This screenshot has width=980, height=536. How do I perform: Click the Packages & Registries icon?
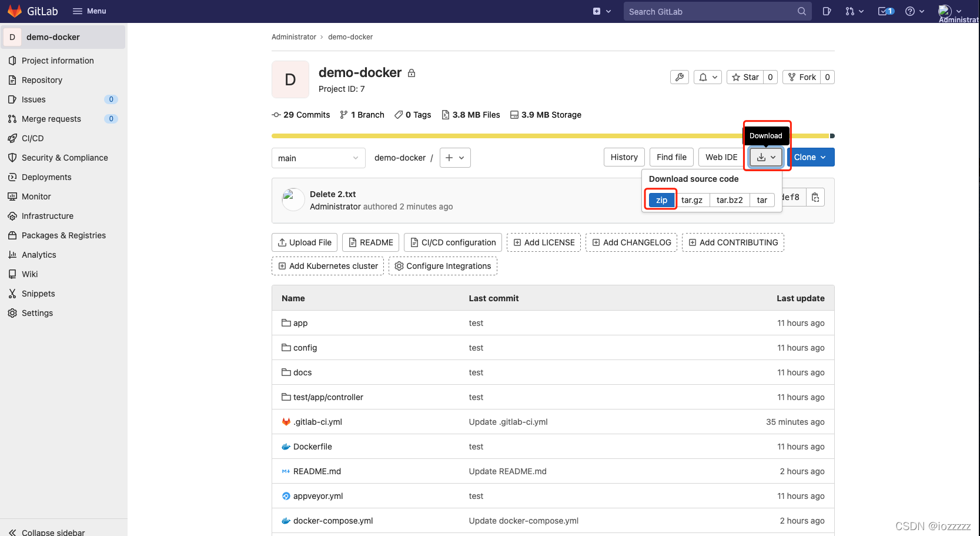point(12,235)
